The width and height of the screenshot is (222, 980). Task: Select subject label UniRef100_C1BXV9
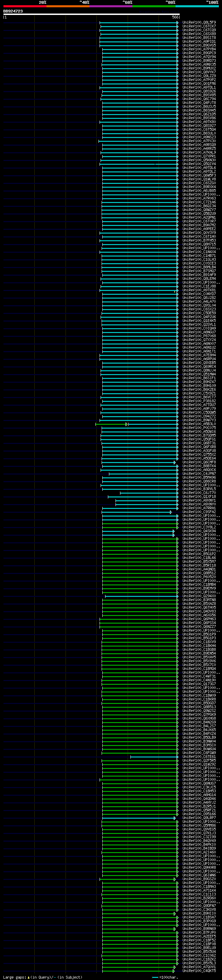(x=199, y=642)
